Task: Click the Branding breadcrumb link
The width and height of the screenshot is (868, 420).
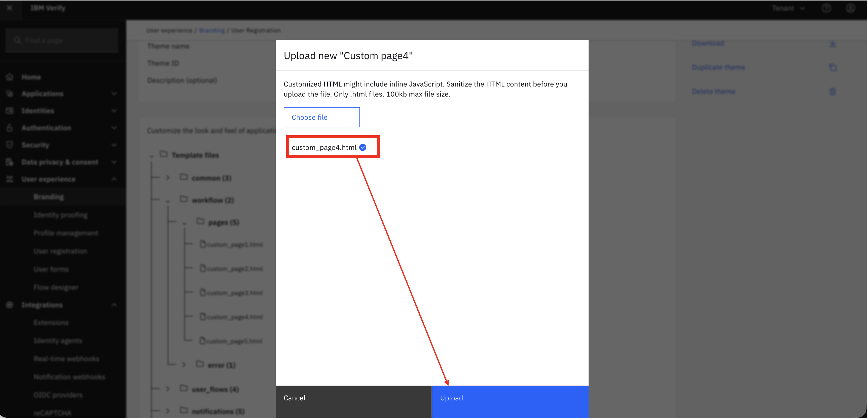Action: tap(212, 30)
